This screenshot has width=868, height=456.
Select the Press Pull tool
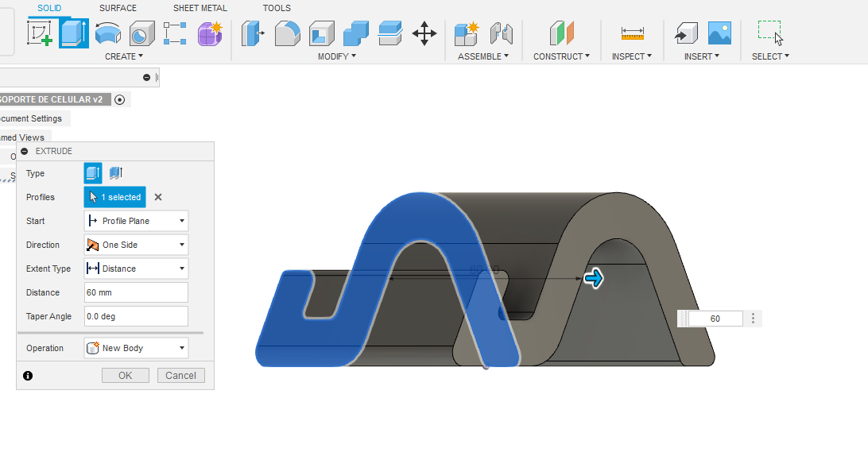[253, 33]
